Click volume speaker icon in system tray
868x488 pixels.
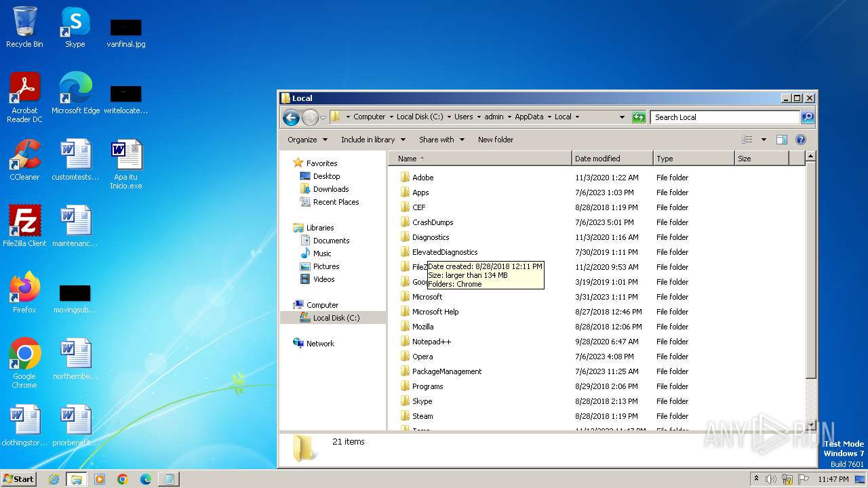point(771,479)
